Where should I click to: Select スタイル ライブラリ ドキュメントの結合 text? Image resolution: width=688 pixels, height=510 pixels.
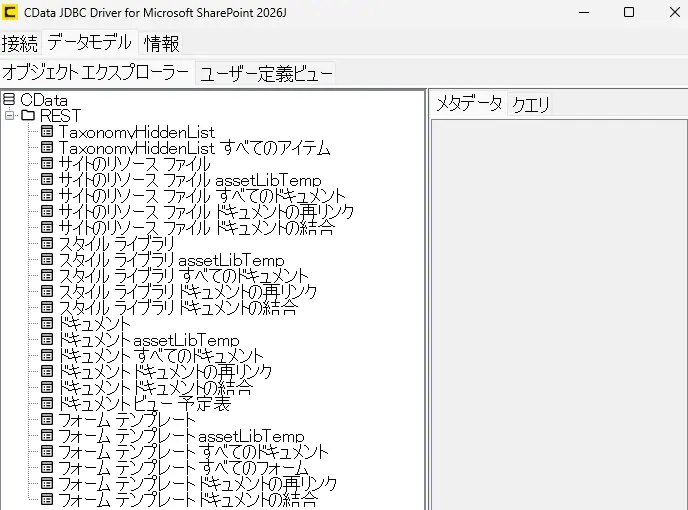pyautogui.click(x=179, y=308)
